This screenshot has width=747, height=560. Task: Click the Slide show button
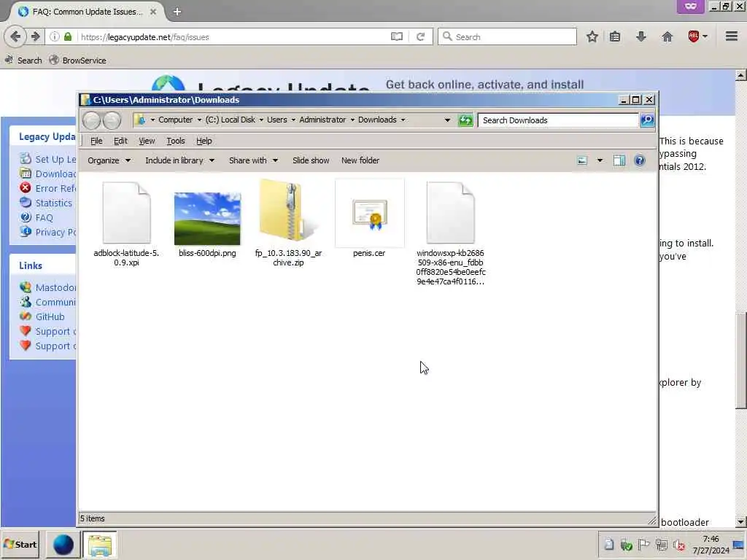click(x=311, y=160)
